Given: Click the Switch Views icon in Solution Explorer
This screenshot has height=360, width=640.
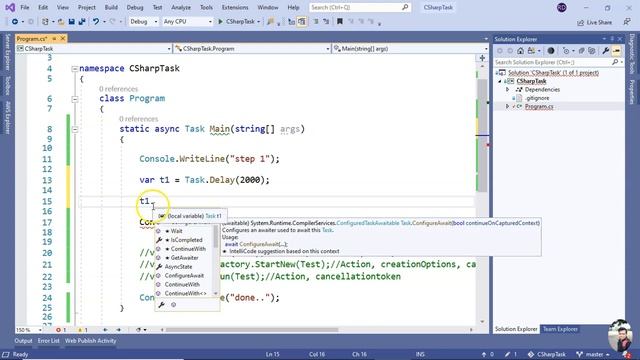Looking at the screenshot, I should coord(531,51).
